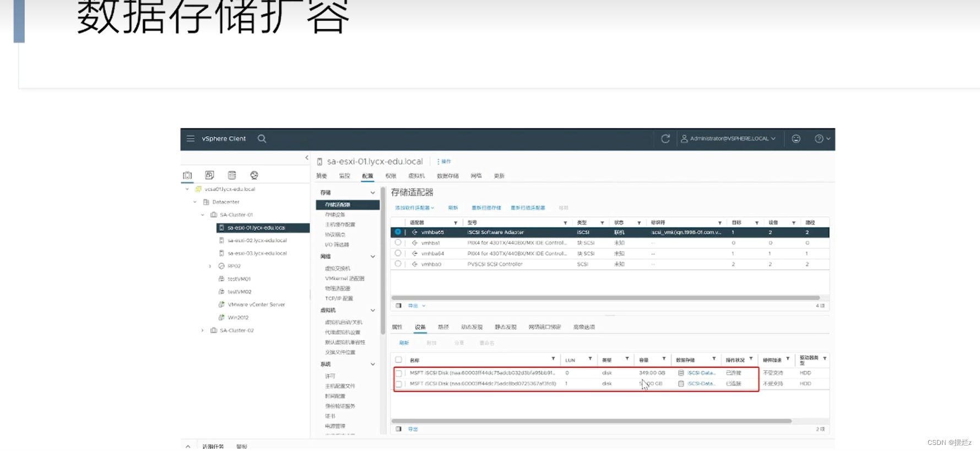Check the 349.00 GB iSCSI disk row

(398, 373)
